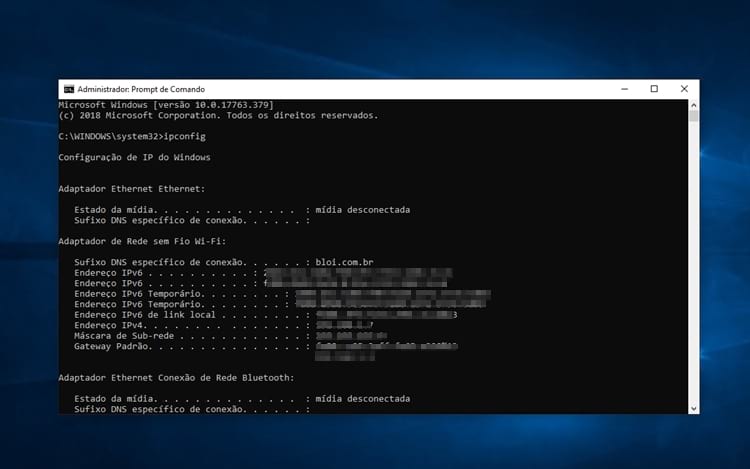The image size is (750, 469).
Task: Click the 'Adaptador de Rede sem Fio Wi-Fi:' heading
Action: [x=142, y=241]
